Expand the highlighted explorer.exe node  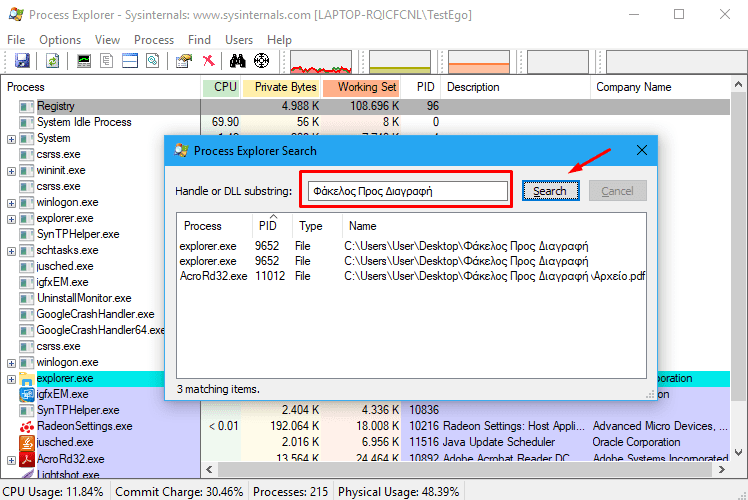[x=11, y=379]
